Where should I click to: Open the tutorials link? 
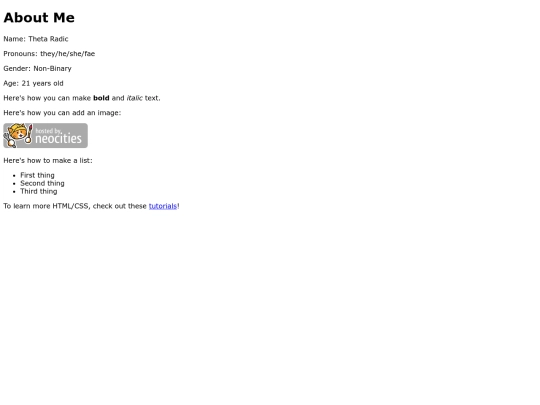coord(163,206)
